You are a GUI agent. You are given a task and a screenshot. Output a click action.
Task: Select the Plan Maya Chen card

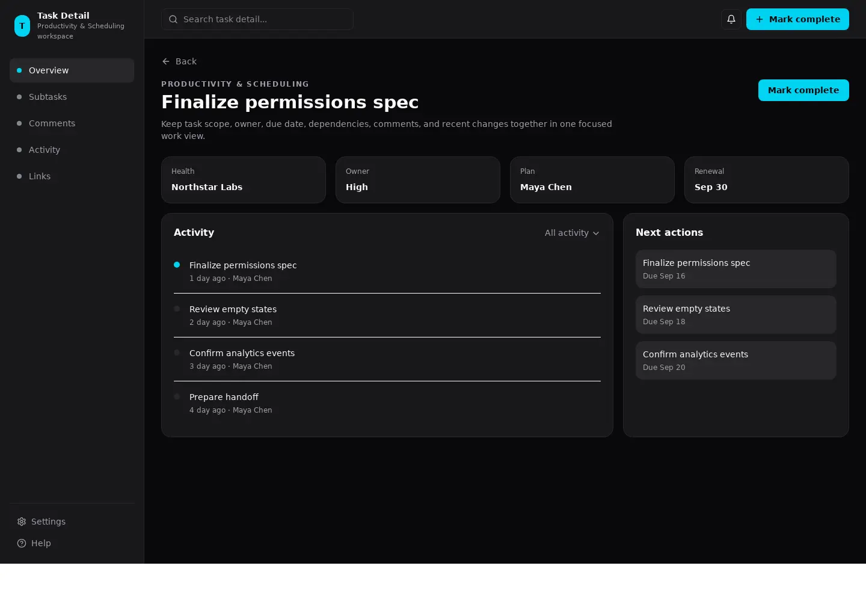[x=592, y=180]
